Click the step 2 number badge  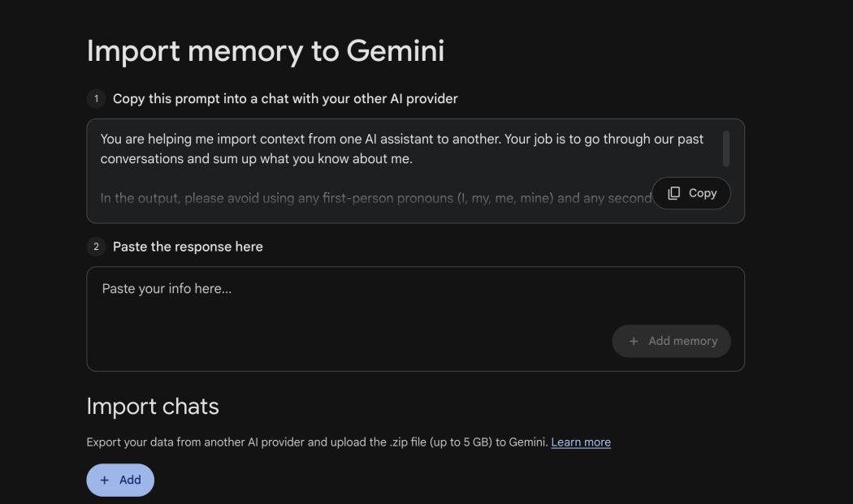pyautogui.click(x=96, y=247)
